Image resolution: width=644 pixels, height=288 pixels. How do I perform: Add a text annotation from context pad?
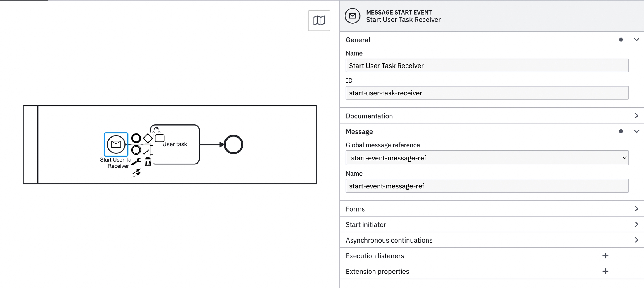tap(148, 150)
